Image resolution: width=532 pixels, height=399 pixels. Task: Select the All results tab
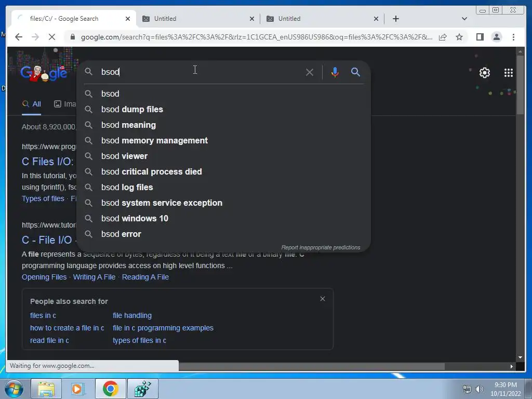click(x=32, y=104)
